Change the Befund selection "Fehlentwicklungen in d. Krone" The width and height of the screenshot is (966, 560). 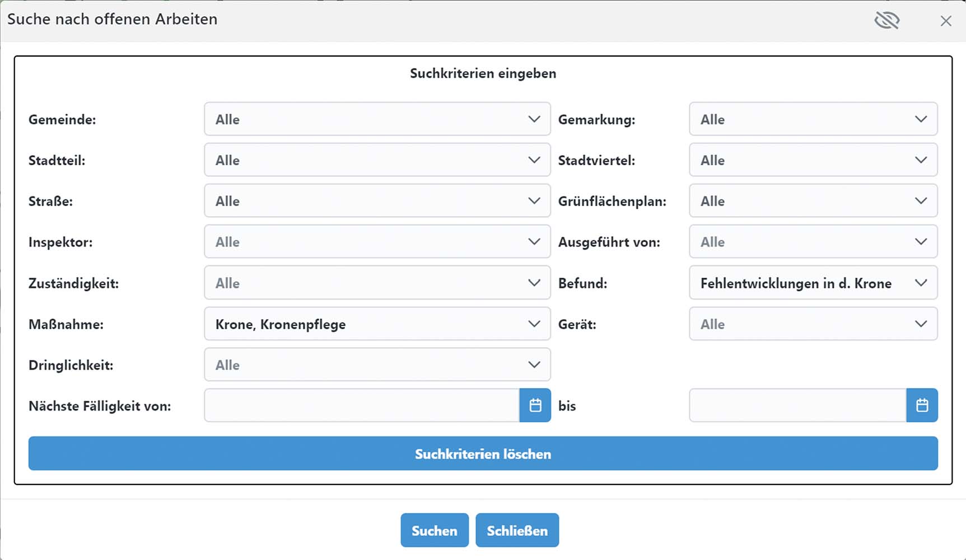tap(813, 283)
